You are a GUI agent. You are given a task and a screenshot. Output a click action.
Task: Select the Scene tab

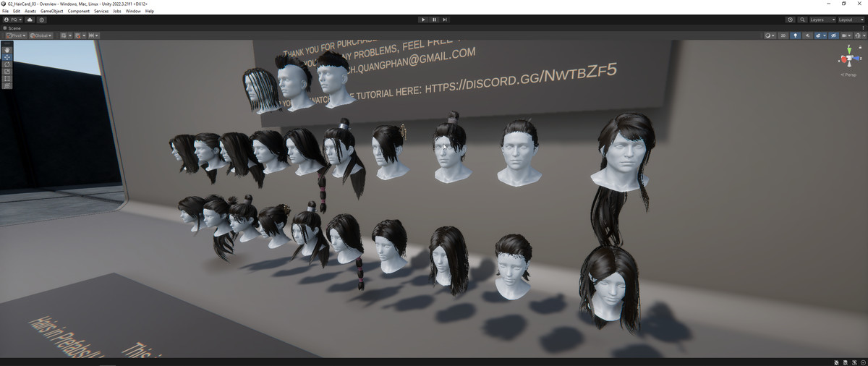12,28
